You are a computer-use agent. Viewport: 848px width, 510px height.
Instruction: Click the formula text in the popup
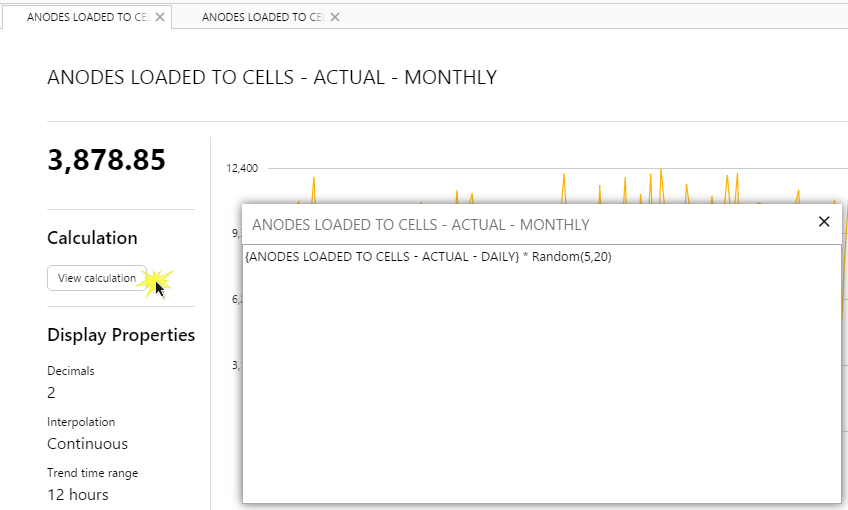pyautogui.click(x=428, y=257)
